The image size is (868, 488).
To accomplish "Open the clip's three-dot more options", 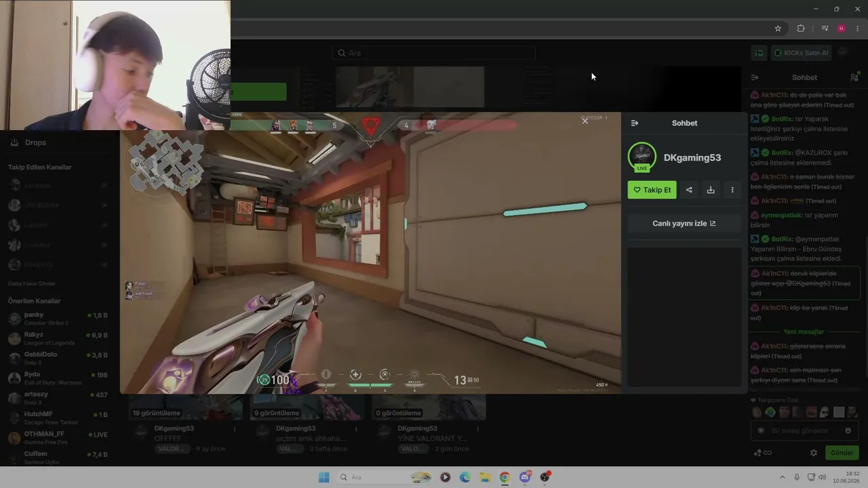I will pyautogui.click(x=732, y=190).
